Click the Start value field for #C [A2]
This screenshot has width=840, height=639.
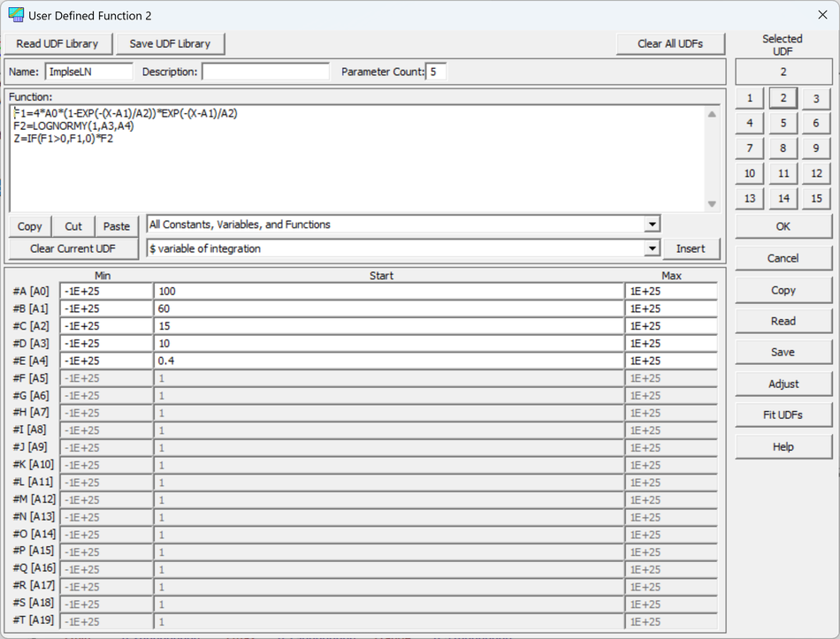(389, 326)
